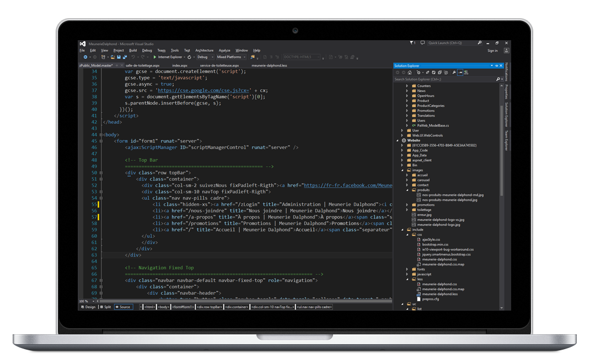This screenshot has width=590, height=364.
Task: Click the Quick Launch magnifier icon
Action: click(x=479, y=43)
